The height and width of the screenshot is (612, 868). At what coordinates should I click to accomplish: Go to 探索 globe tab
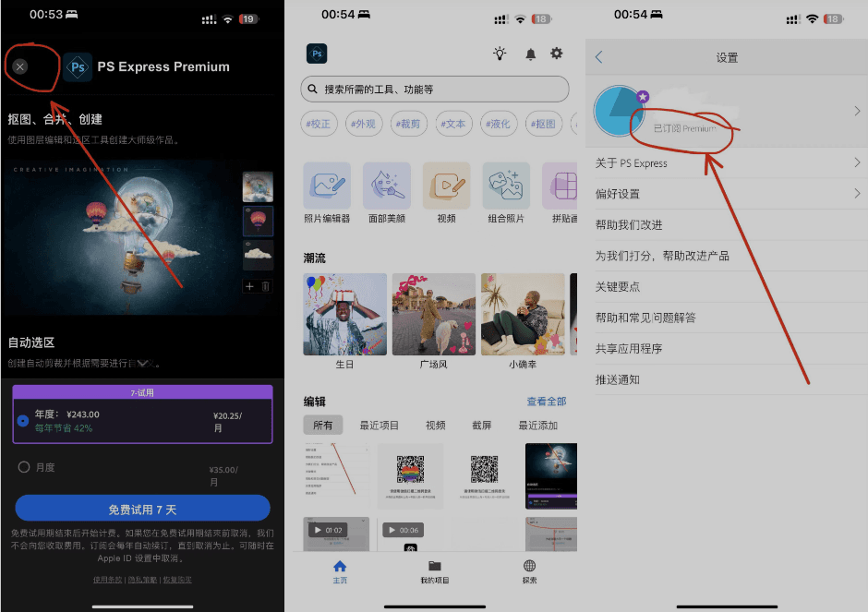point(529,571)
